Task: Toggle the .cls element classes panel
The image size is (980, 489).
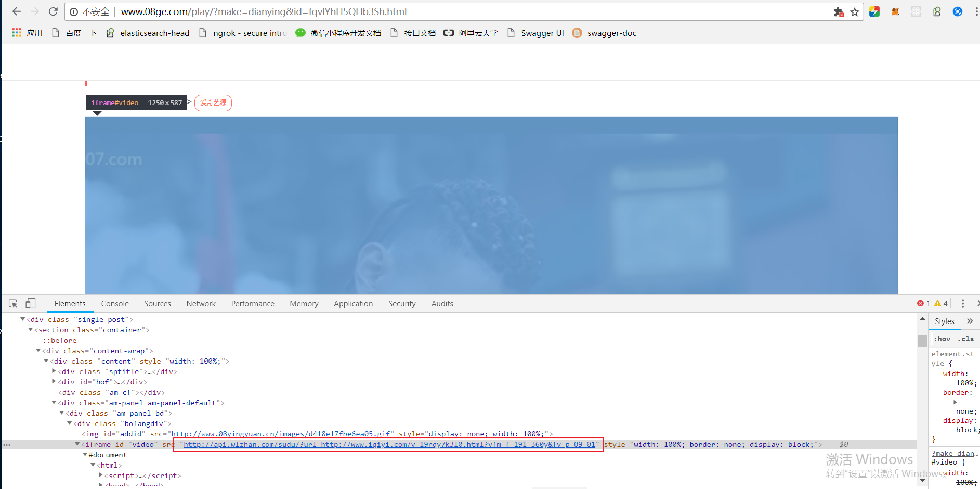Action: [x=966, y=339]
